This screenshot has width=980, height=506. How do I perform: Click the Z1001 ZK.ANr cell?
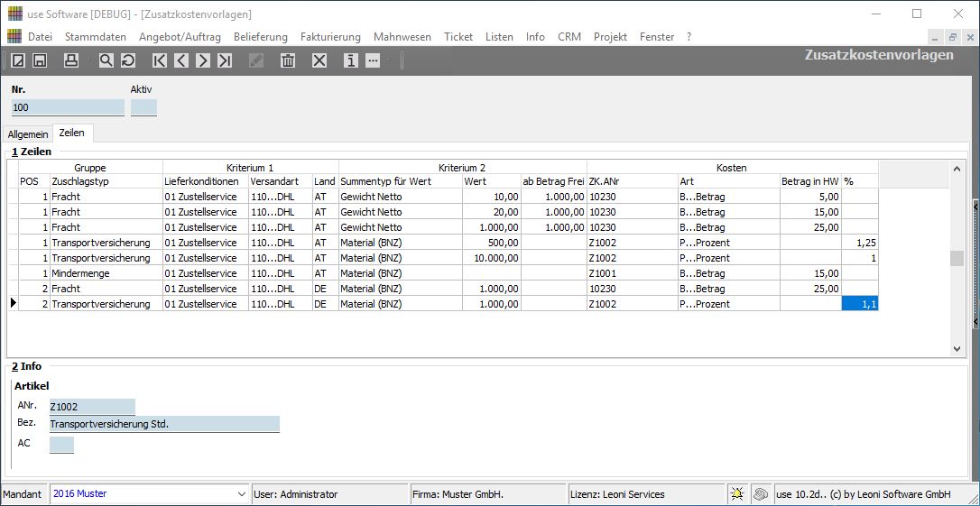[633, 273]
